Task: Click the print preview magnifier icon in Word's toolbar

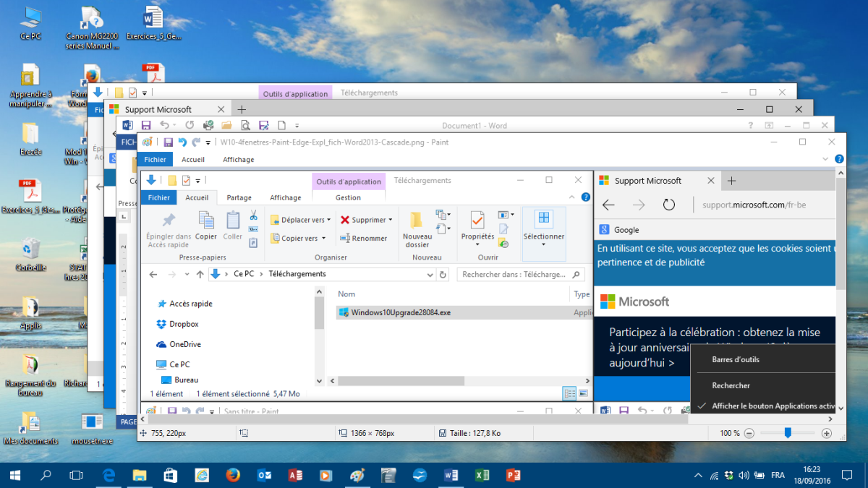Action: tap(244, 126)
